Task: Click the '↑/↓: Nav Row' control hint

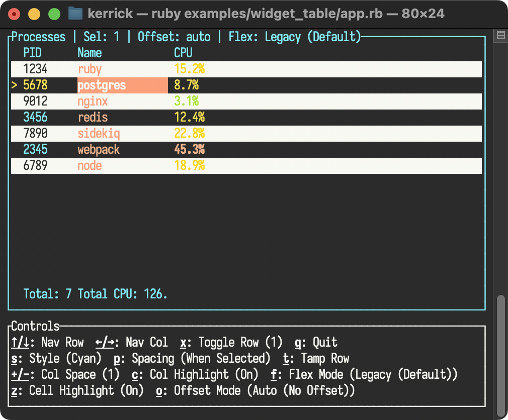Action: tap(48, 342)
